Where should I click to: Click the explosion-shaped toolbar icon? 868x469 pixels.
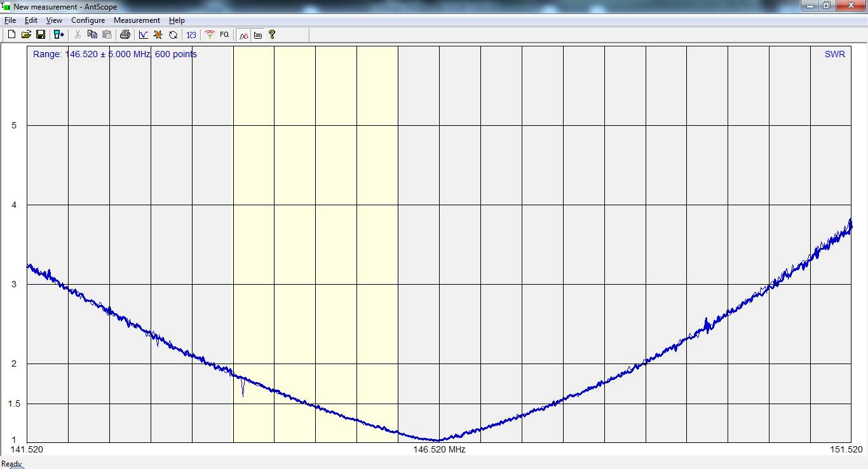(158, 35)
